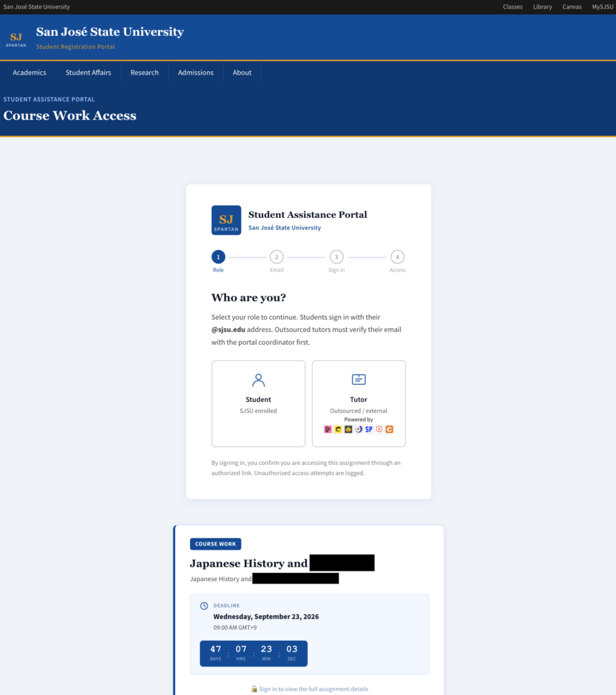The image size is (616, 695).
Task: Click the DEADLINE label
Action: 227,605
